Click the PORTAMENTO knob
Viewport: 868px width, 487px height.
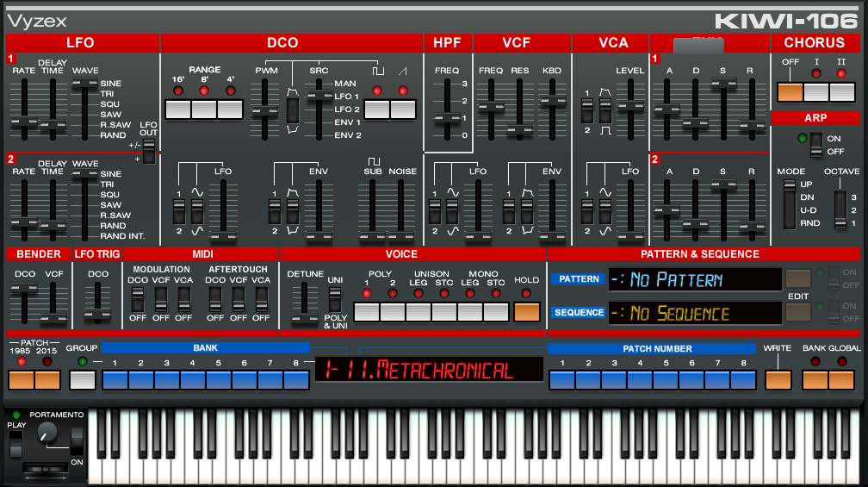tap(46, 433)
